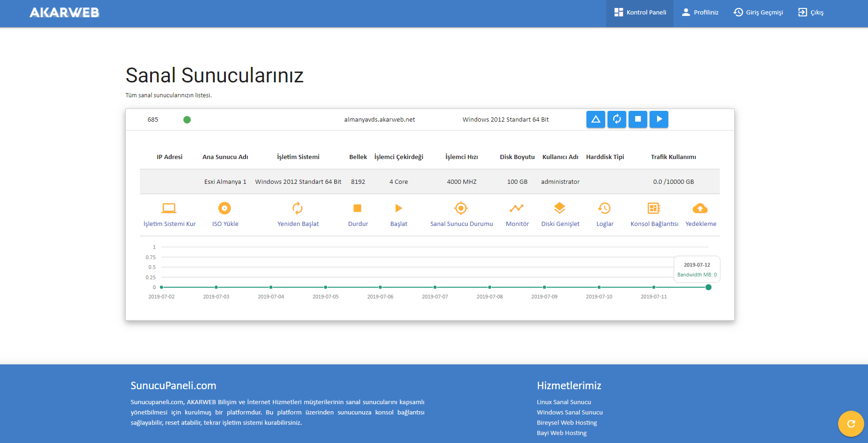The image size is (868, 443).
Task: Click the 2019-07-02 chart data point
Action: point(161,287)
